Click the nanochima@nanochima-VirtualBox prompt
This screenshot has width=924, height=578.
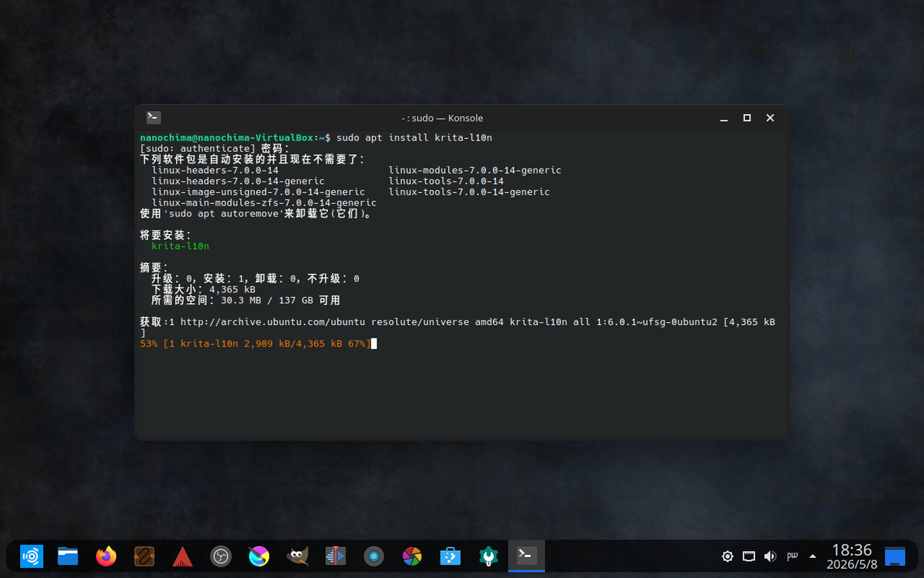(x=227, y=137)
